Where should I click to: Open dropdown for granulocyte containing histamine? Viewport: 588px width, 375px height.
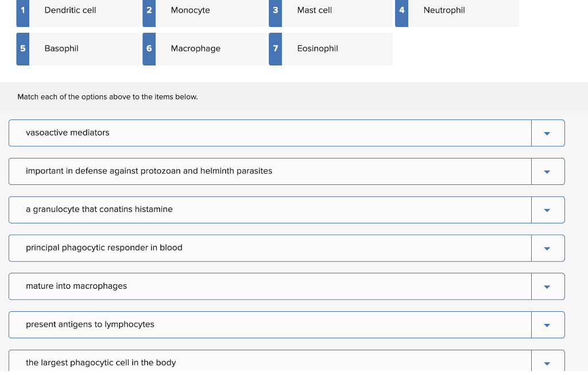(547, 210)
